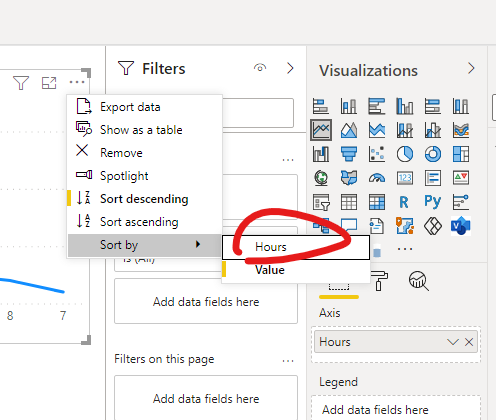Select the stacked column chart visual
Viewport: 496px width, 420px height.
[x=349, y=106]
